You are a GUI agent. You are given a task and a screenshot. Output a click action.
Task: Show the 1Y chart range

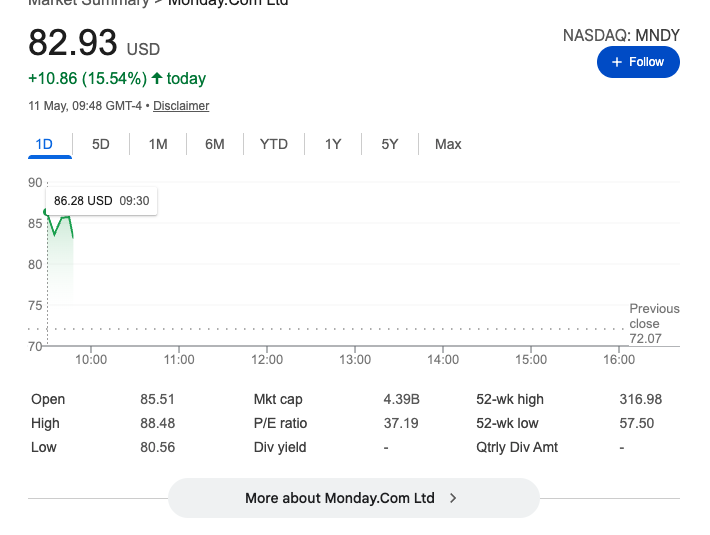[x=333, y=144]
